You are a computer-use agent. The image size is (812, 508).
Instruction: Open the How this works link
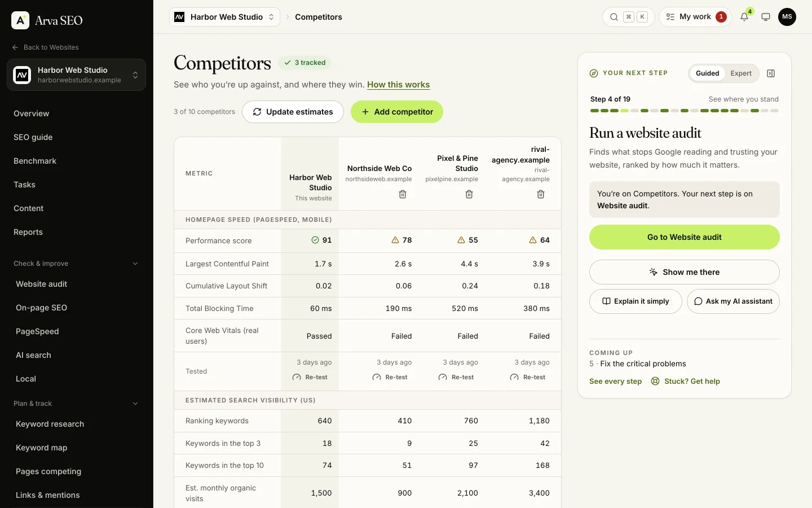pos(398,85)
